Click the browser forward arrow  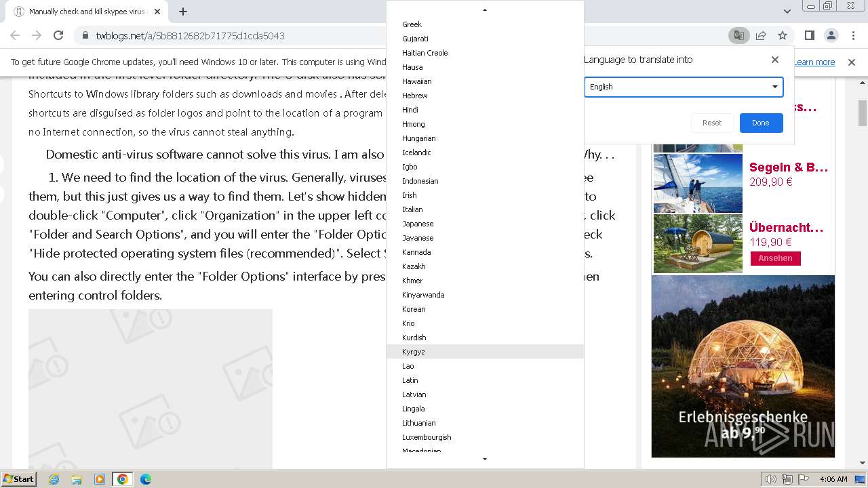click(37, 35)
